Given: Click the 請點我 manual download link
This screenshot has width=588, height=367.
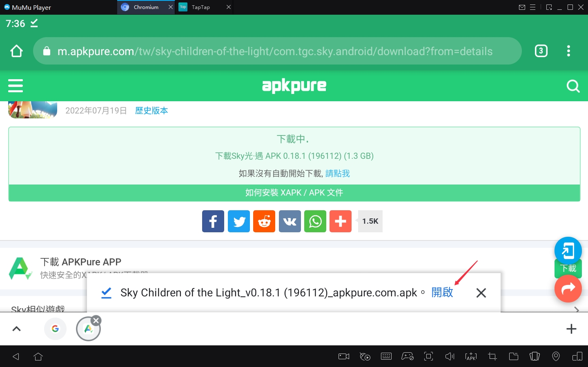Looking at the screenshot, I should pyautogui.click(x=338, y=173).
